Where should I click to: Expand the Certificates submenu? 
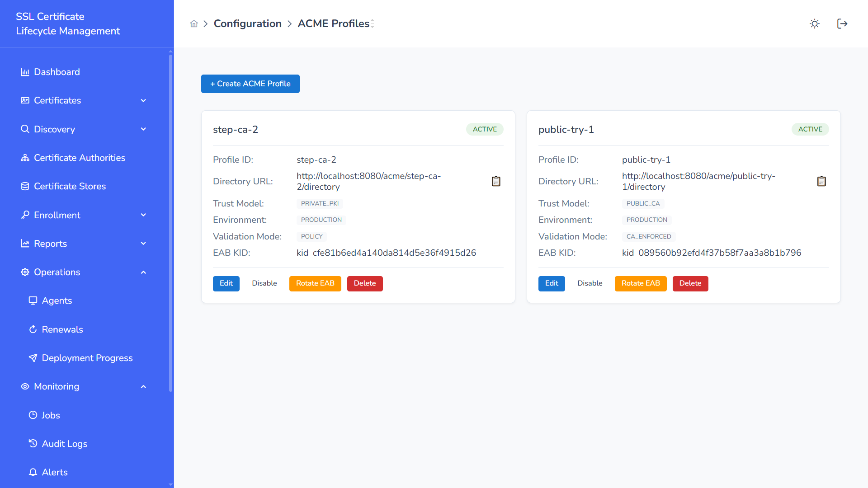[143, 100]
